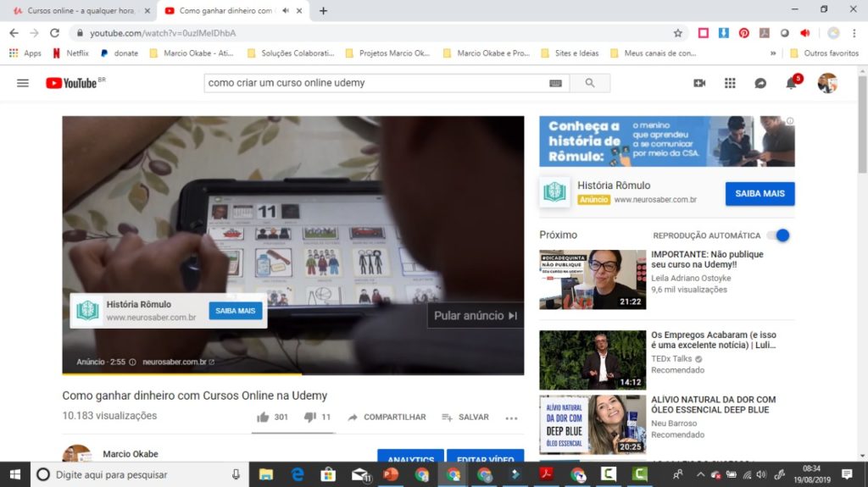Open the Outros favoritos bookmark folder

click(x=824, y=53)
